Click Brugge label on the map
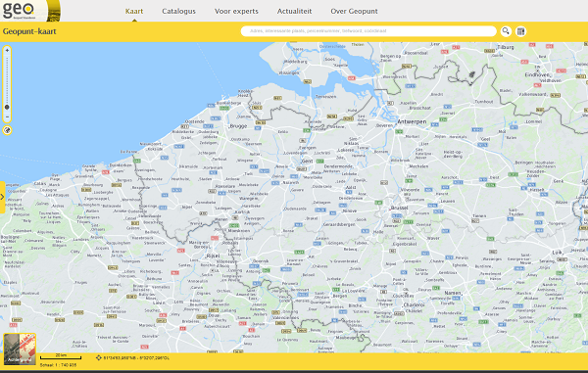The image size is (588, 373). tap(238, 126)
